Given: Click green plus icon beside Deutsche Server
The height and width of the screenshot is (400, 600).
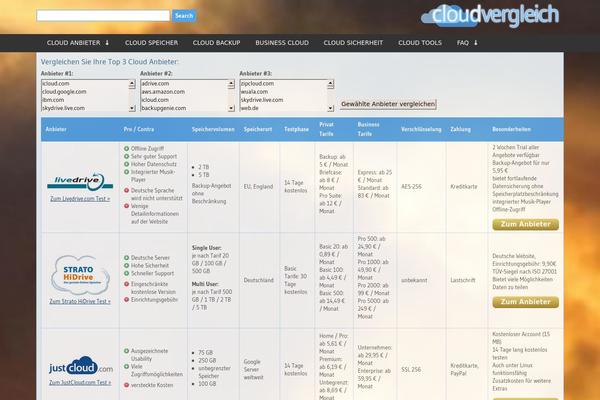Looking at the screenshot, I should tap(126, 258).
